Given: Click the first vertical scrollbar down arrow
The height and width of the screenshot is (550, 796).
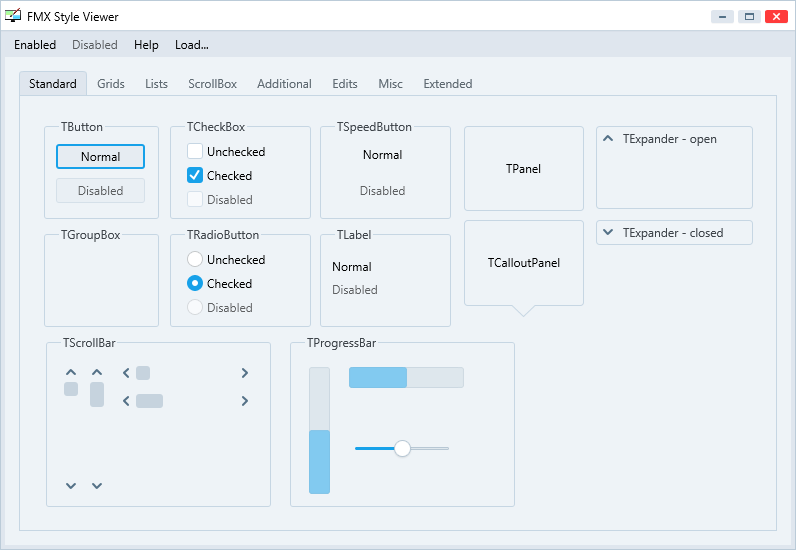Looking at the screenshot, I should click(71, 486).
